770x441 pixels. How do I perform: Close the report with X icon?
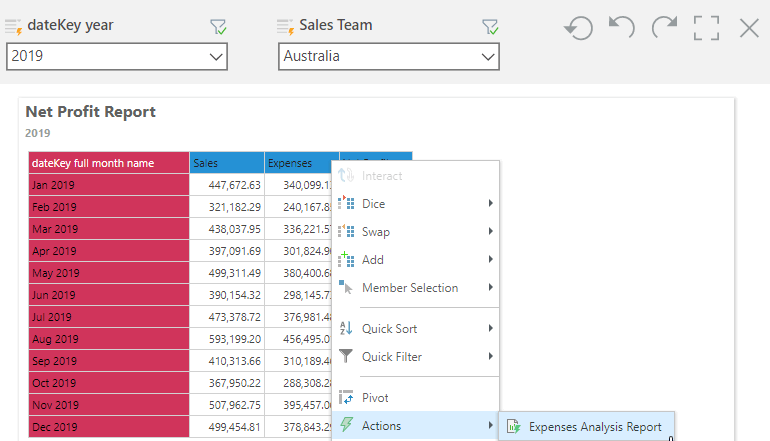749,28
